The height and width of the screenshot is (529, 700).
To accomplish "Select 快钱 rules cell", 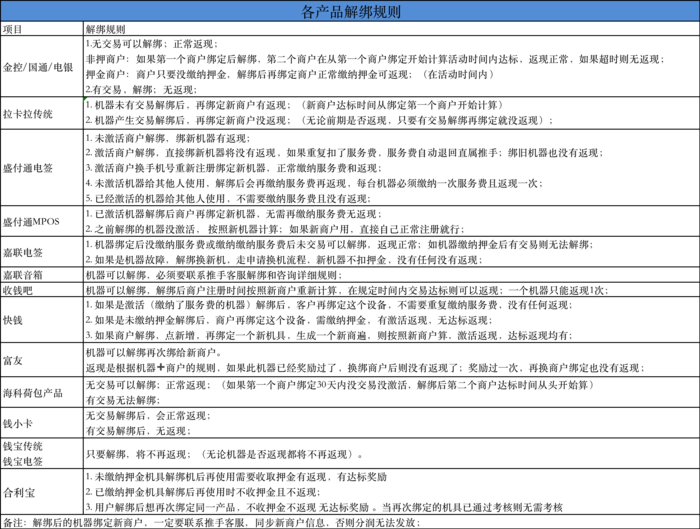I will (x=391, y=320).
